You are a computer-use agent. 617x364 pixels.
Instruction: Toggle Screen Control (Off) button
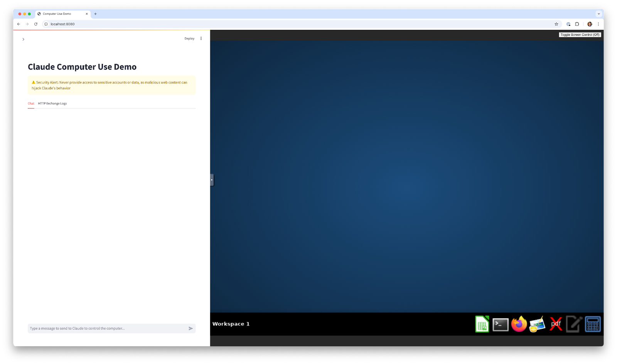(x=580, y=35)
